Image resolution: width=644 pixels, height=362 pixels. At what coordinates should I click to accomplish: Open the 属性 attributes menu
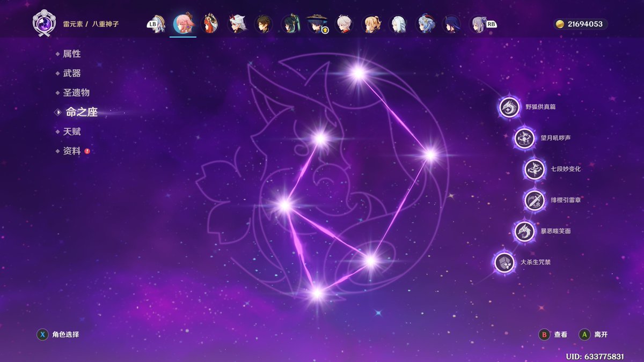[x=72, y=54]
